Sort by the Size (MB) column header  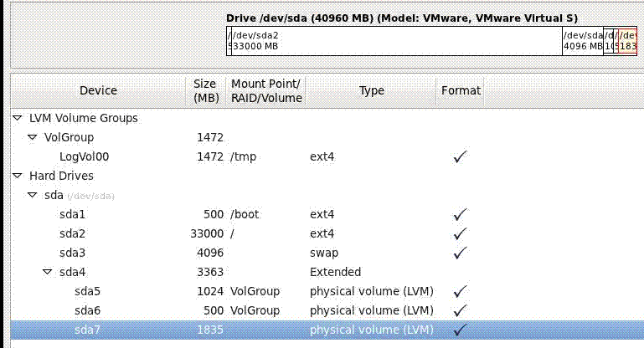pos(205,90)
